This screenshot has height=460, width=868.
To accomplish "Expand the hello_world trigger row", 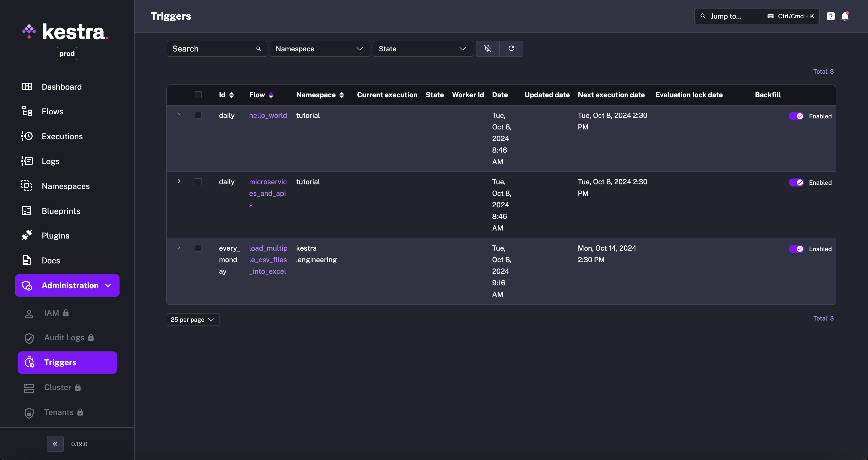I will (x=179, y=115).
